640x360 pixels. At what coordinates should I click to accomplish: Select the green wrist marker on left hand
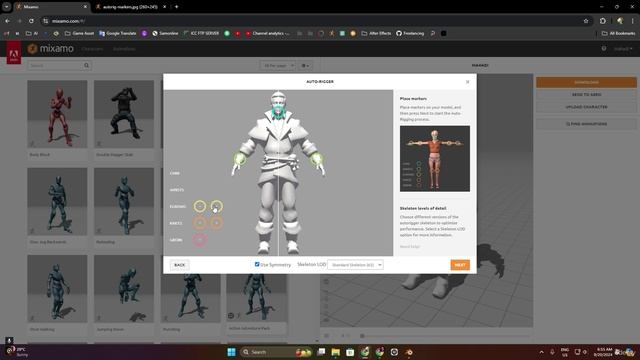[240, 159]
